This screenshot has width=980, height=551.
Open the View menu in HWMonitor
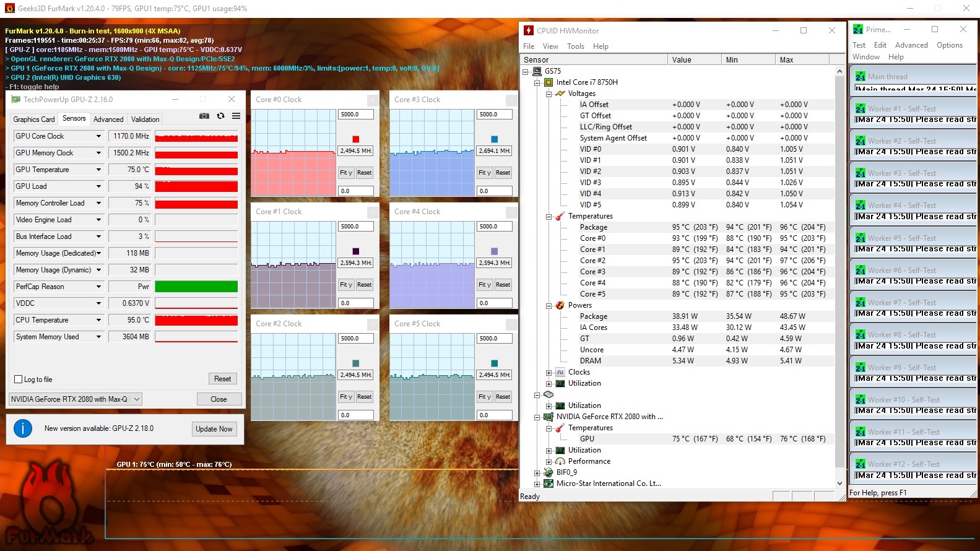coord(550,46)
